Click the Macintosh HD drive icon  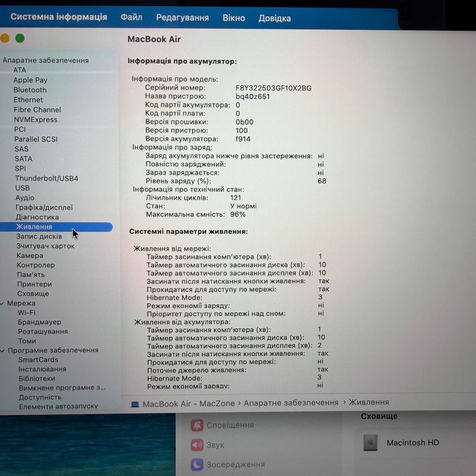[371, 442]
